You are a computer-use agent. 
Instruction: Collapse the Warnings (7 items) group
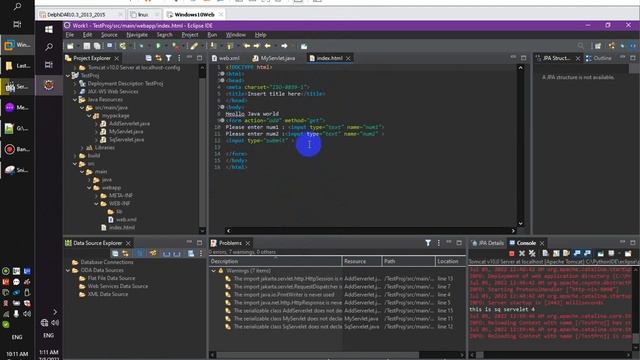pos(213,271)
